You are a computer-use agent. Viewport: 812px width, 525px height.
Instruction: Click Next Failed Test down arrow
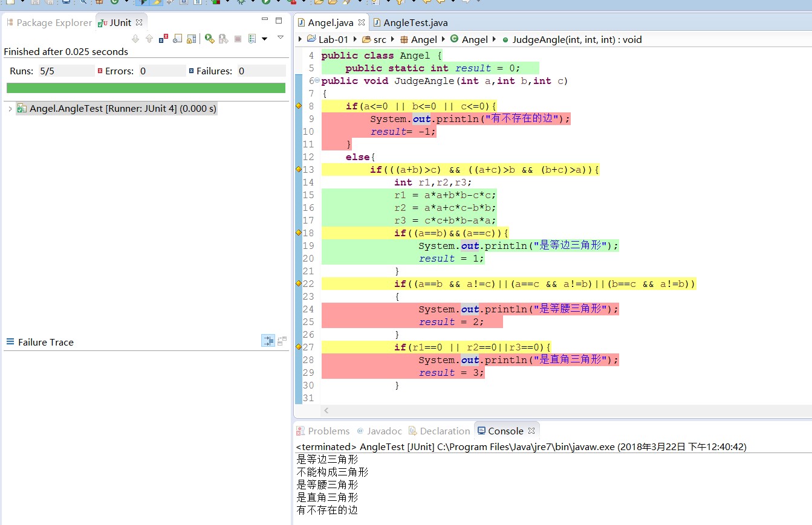point(135,39)
